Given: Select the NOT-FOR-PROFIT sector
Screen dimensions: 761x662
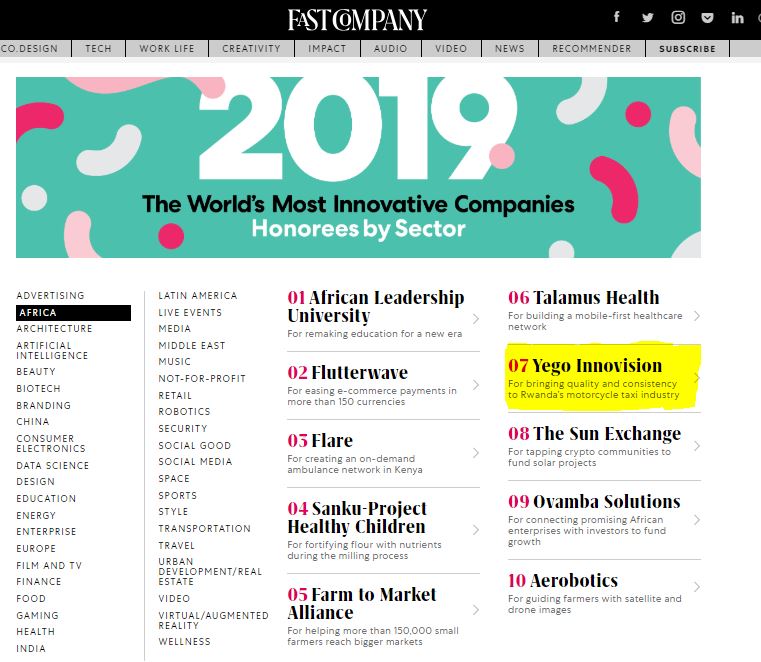Looking at the screenshot, I should tap(202, 379).
